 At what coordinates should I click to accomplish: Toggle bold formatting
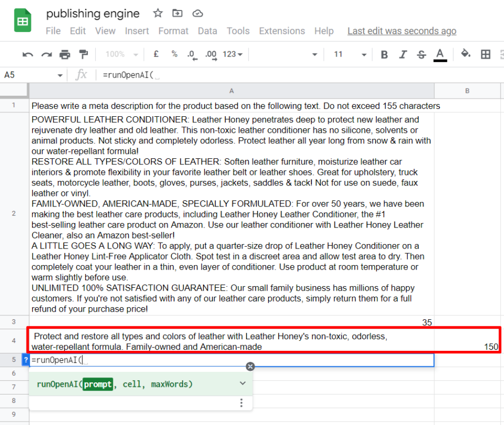pyautogui.click(x=384, y=54)
